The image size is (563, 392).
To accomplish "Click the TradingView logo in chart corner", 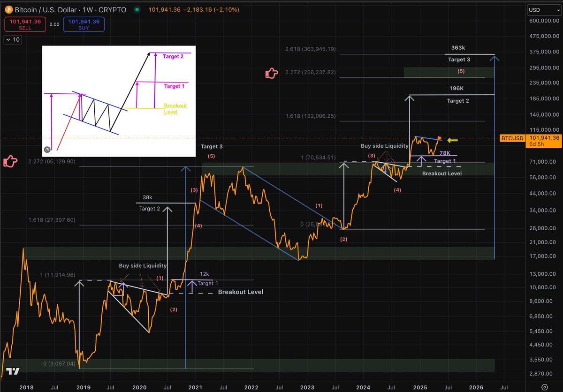I will click(x=13, y=371).
